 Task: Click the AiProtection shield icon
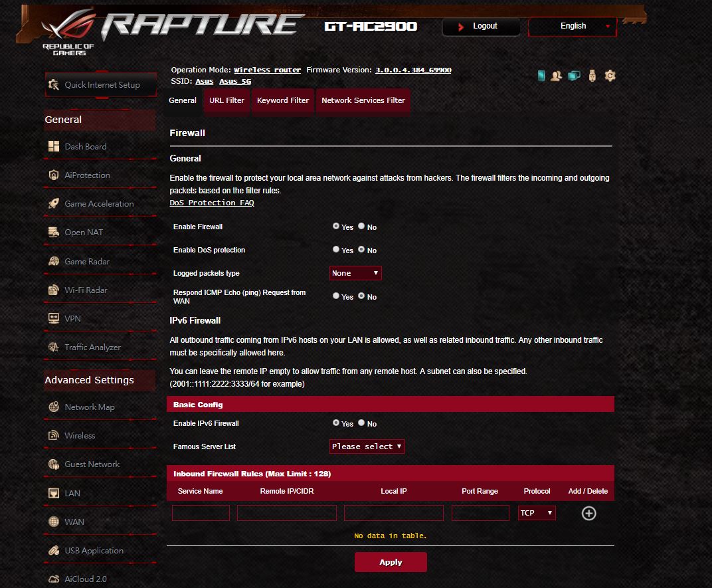pyautogui.click(x=54, y=175)
